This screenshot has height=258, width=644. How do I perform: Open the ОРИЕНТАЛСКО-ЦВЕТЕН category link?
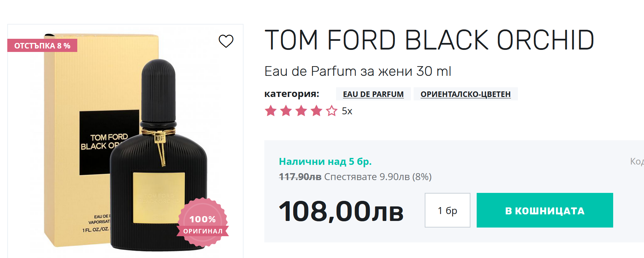tap(465, 94)
